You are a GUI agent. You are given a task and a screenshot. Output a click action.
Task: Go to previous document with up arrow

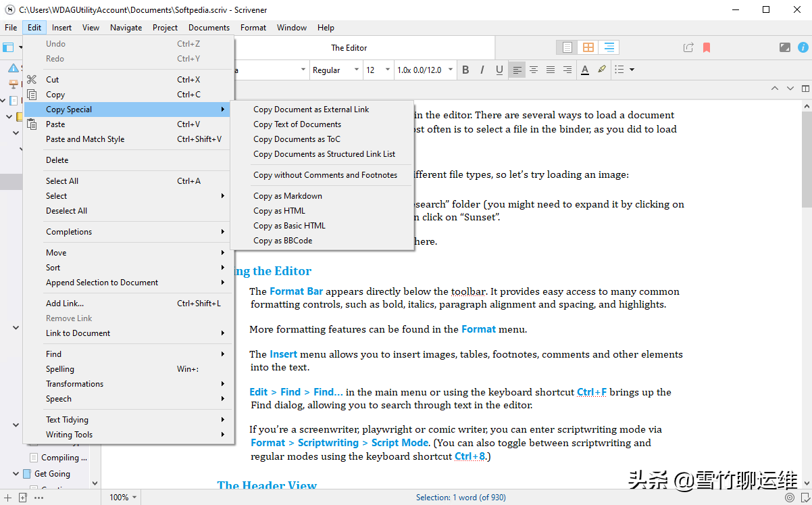click(775, 89)
